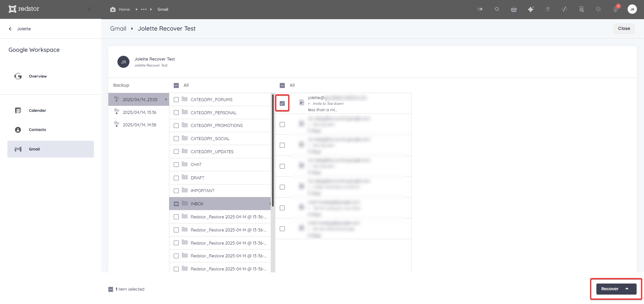
Task: Select the 2025/04/14, 15:36 backup
Action: pos(139,112)
